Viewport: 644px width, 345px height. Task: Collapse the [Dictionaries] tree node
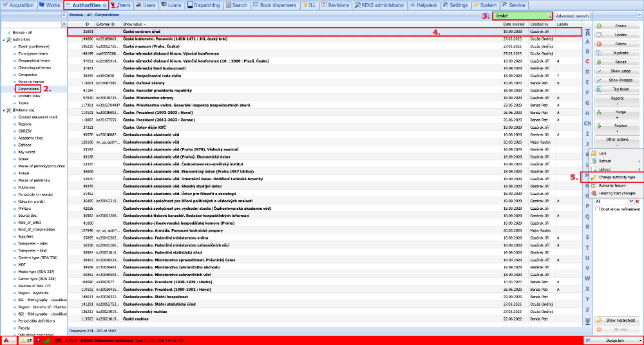(x=3, y=110)
